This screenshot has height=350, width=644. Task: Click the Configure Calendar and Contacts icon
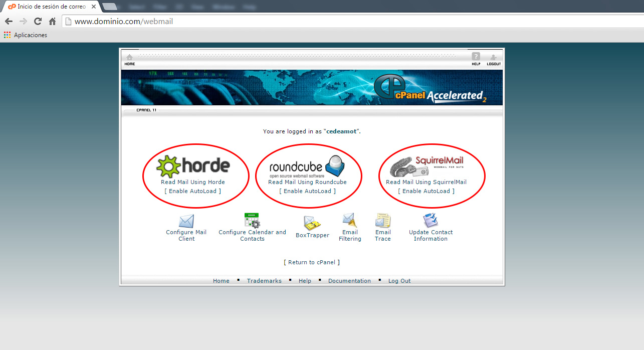pyautogui.click(x=252, y=221)
